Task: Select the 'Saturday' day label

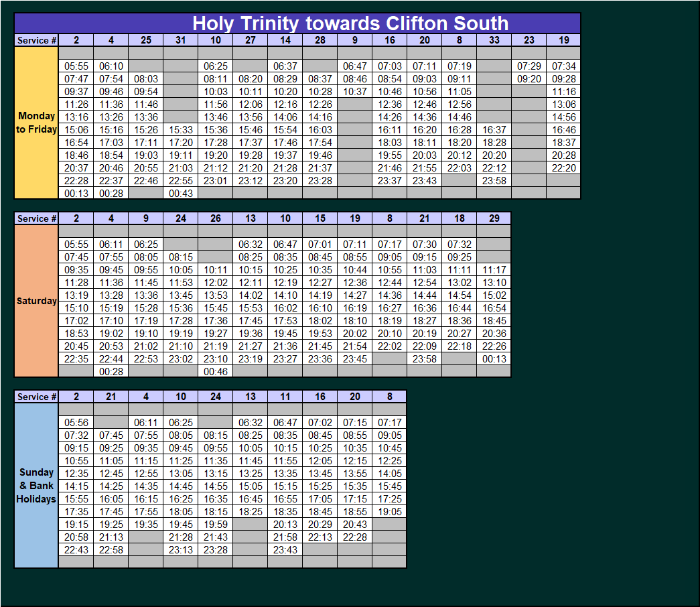Action: 36,301
